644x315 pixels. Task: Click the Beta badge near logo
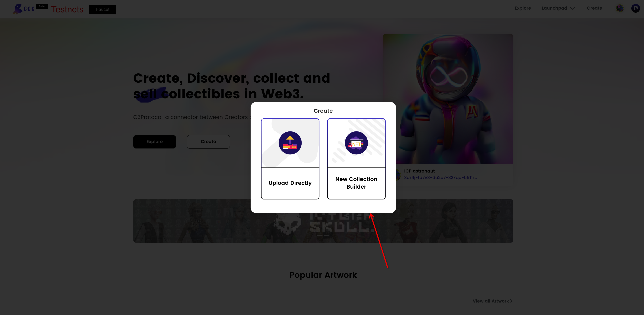42,7
